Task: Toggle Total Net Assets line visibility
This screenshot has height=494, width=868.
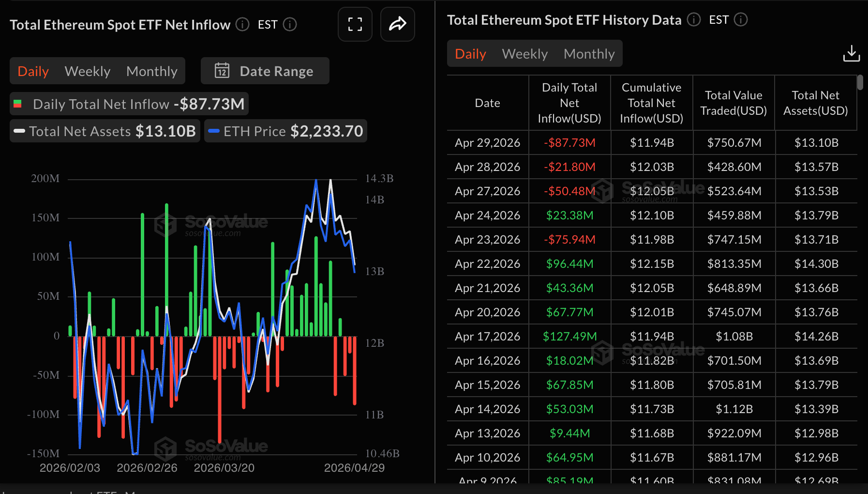Action: click(x=105, y=131)
